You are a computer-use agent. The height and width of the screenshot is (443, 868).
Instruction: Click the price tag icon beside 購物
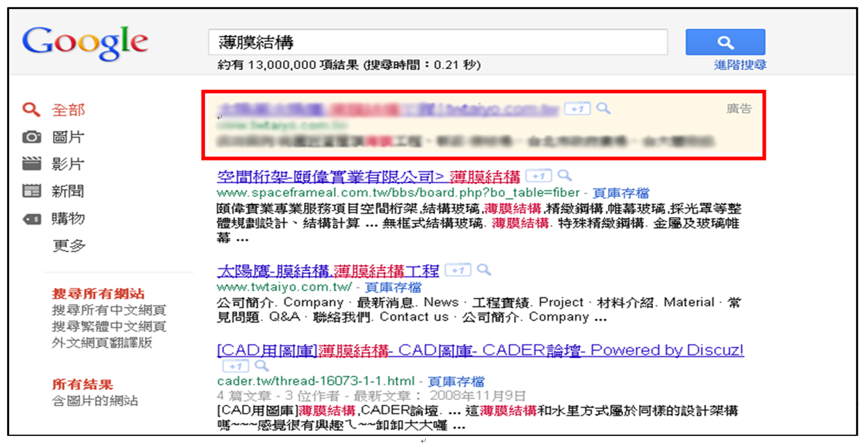click(31, 218)
